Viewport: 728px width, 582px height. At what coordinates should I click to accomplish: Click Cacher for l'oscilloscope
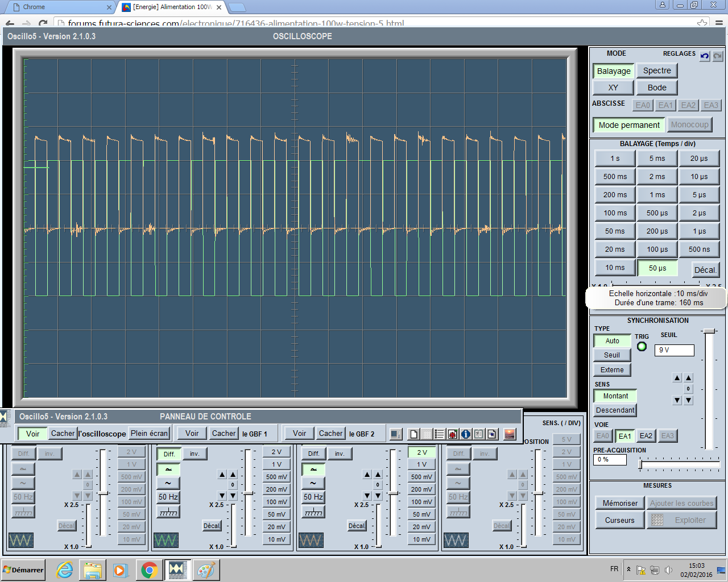63,433
